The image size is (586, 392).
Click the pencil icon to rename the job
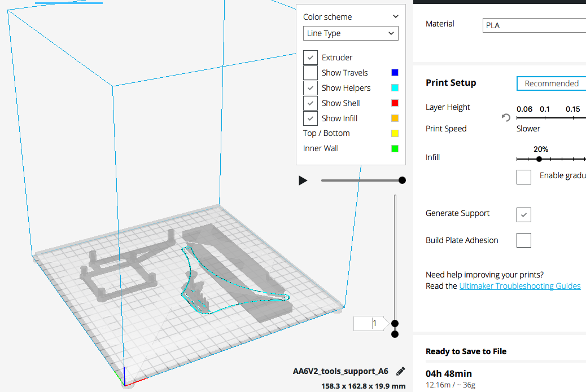pos(401,371)
